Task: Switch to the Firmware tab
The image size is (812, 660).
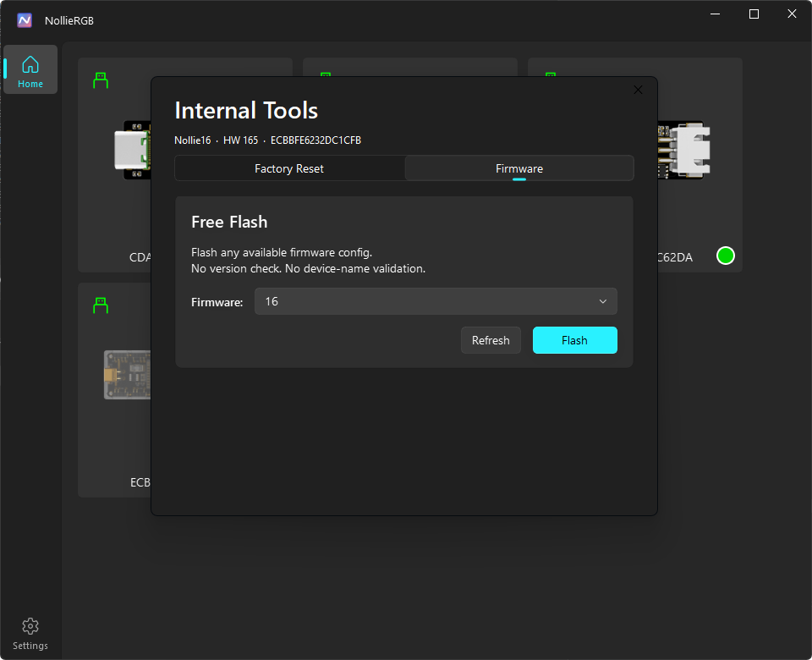Action: [x=518, y=168]
